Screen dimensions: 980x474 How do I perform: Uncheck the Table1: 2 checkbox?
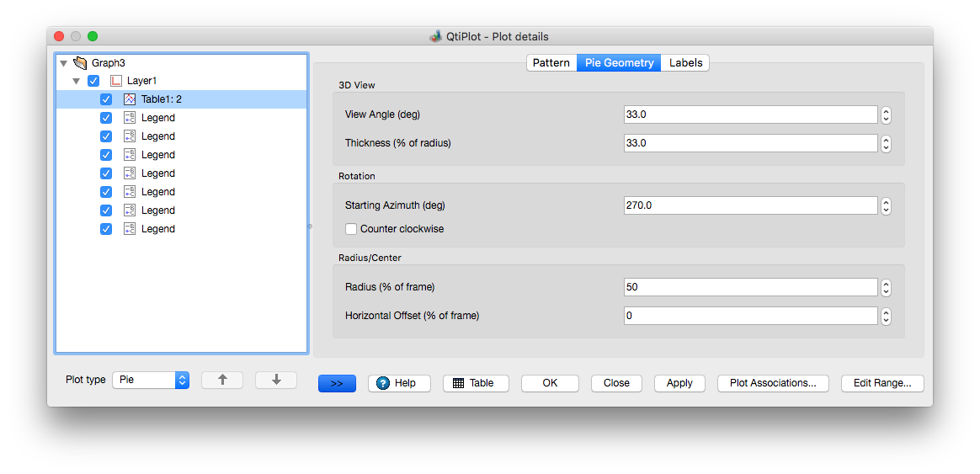click(x=106, y=99)
